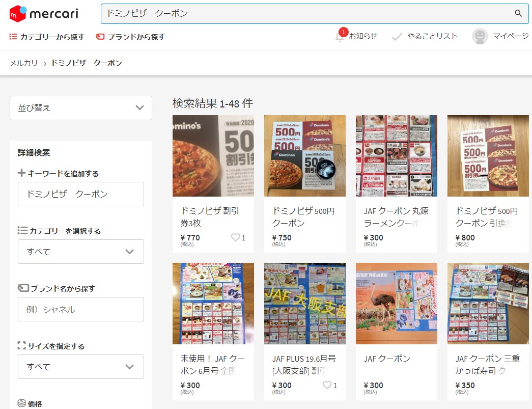Screen dimensions: 532x409
Task: Click the JAF 大阪支部 thumbnail
Action: coord(304,304)
